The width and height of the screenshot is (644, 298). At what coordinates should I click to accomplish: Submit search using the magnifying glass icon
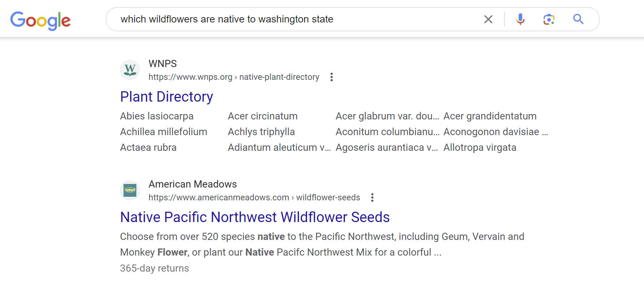click(578, 19)
